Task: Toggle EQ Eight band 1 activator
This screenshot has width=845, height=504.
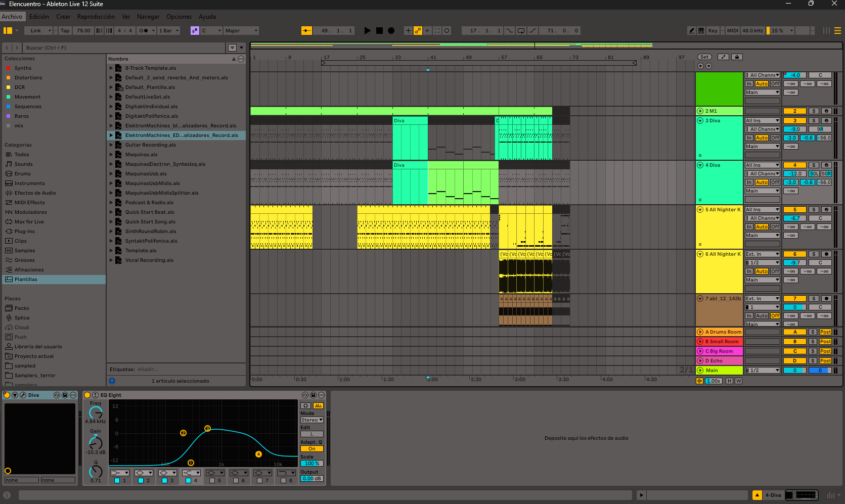Action: pyautogui.click(x=117, y=481)
